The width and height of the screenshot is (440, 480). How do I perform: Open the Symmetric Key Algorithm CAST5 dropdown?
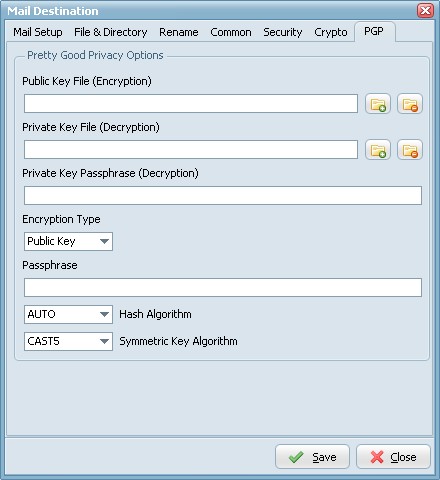tap(68, 341)
